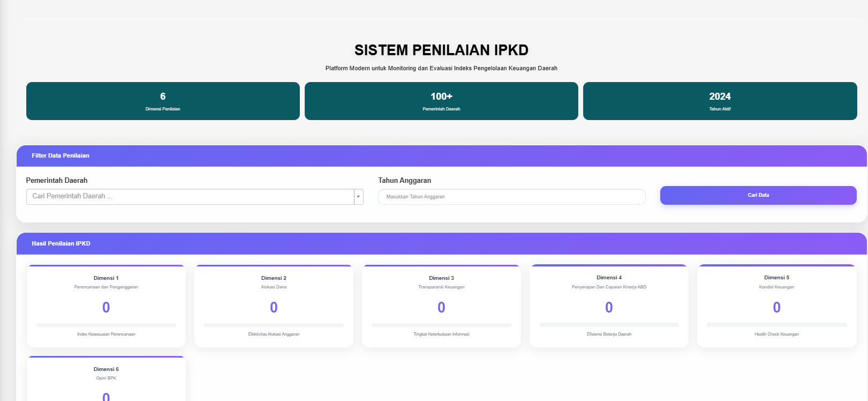Click the Filter Data Penilaian header
868x401 pixels.
point(441,156)
